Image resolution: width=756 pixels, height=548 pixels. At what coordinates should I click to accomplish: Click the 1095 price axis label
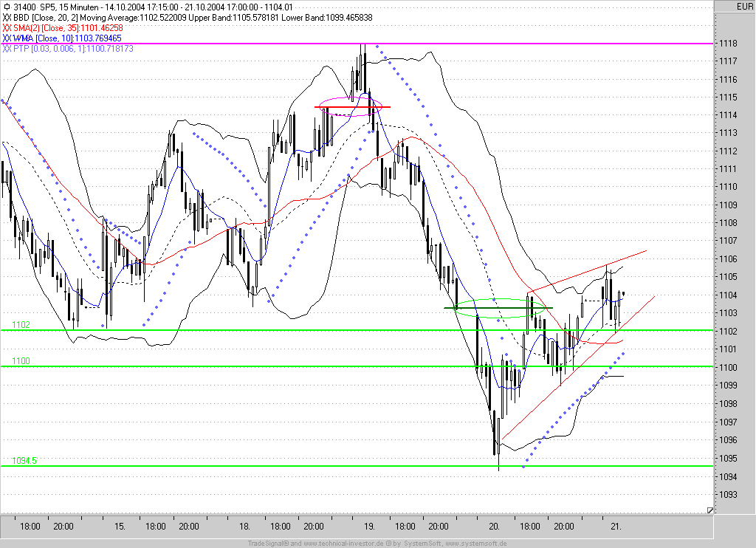point(728,459)
